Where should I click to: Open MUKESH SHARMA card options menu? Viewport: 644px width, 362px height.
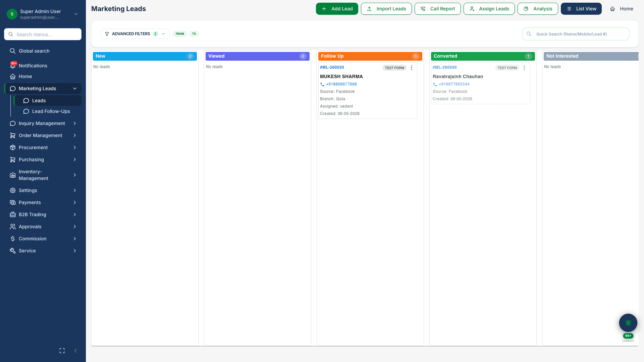point(412,68)
